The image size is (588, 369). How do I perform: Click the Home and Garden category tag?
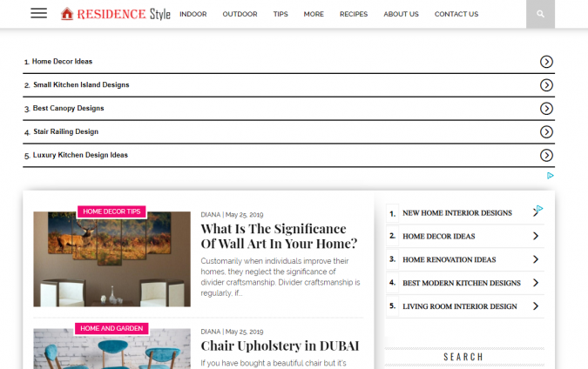coord(112,329)
